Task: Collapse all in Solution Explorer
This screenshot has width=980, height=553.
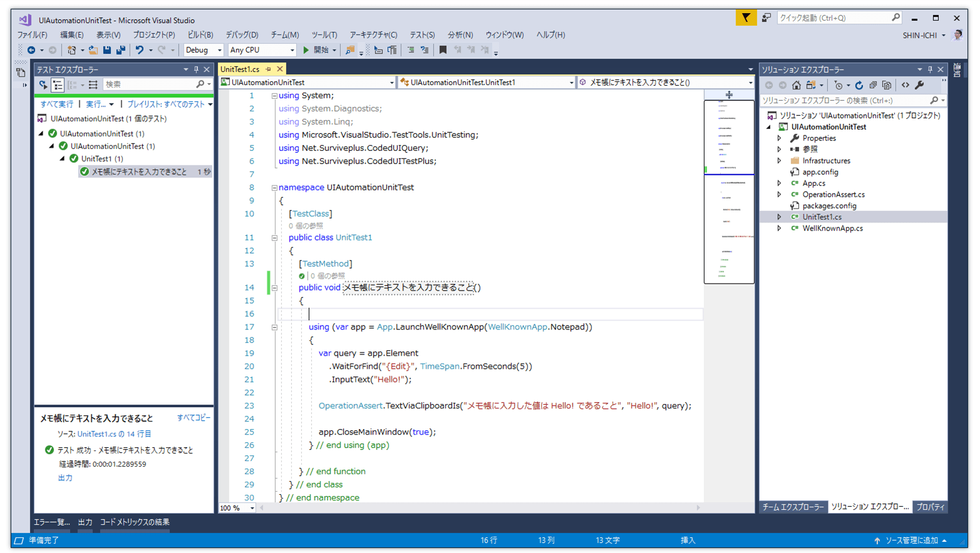Action: coord(873,85)
